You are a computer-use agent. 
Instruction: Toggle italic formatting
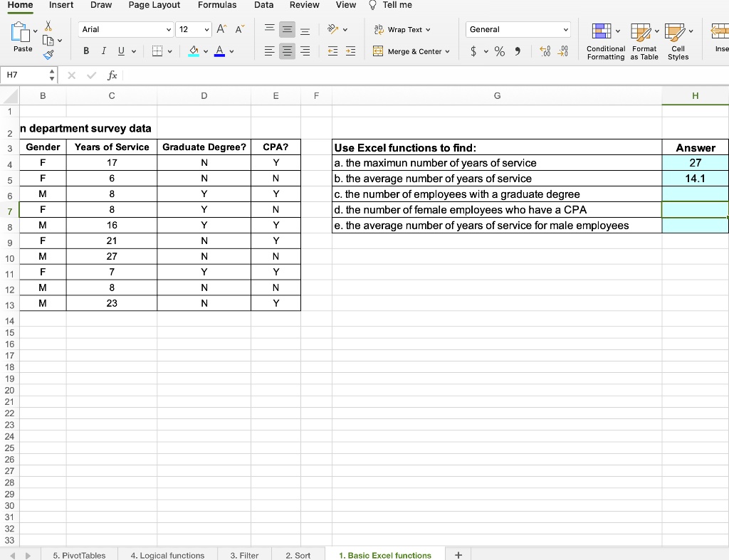104,51
